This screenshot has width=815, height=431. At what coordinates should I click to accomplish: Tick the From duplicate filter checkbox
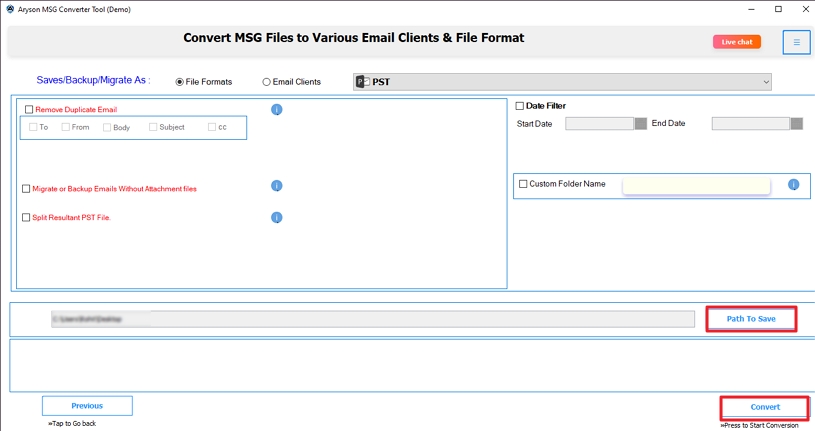[65, 127]
